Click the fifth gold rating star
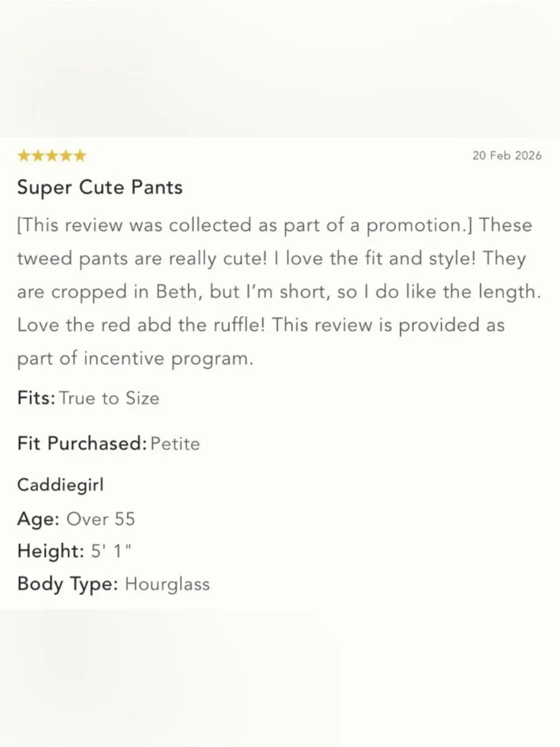 80,155
